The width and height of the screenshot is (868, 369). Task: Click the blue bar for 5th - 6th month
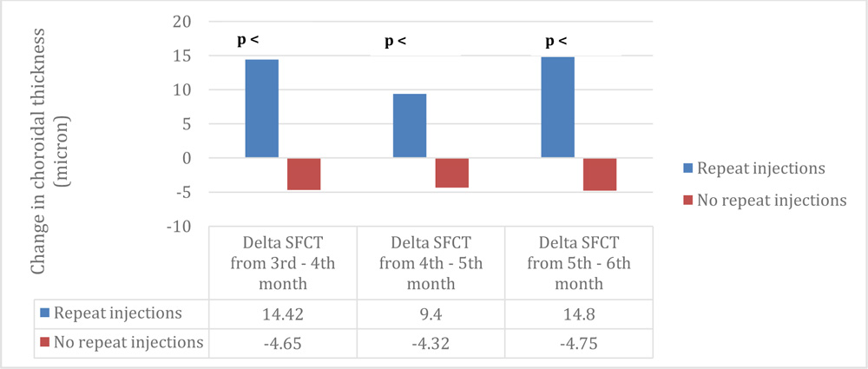(x=557, y=108)
